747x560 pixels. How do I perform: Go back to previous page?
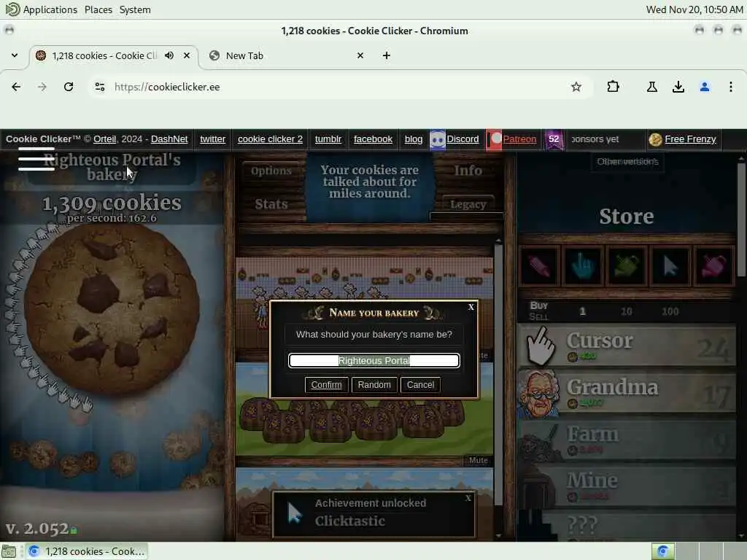tap(16, 87)
